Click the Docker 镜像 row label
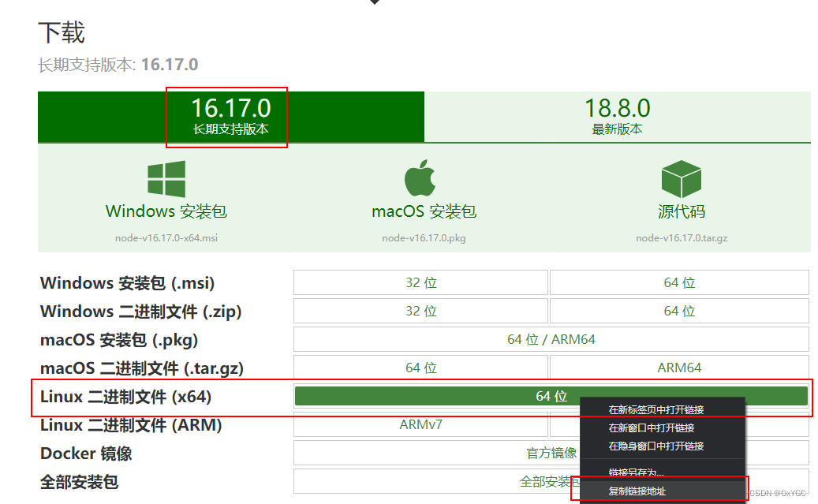 [86, 454]
